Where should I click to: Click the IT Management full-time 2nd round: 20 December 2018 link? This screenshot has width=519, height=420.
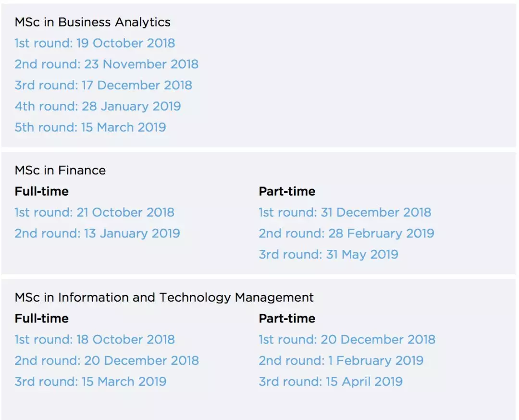point(107,361)
